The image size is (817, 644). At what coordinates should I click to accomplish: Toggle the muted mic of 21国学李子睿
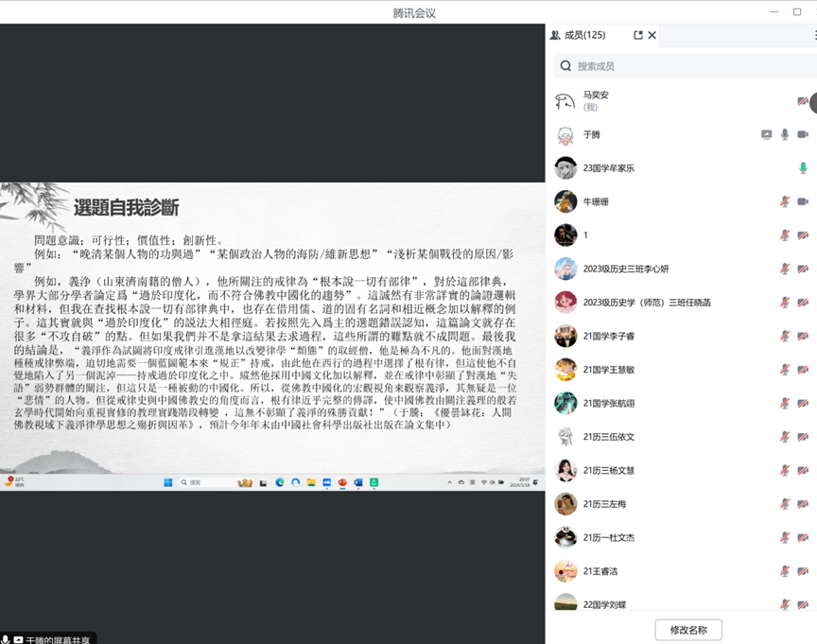[x=784, y=336]
